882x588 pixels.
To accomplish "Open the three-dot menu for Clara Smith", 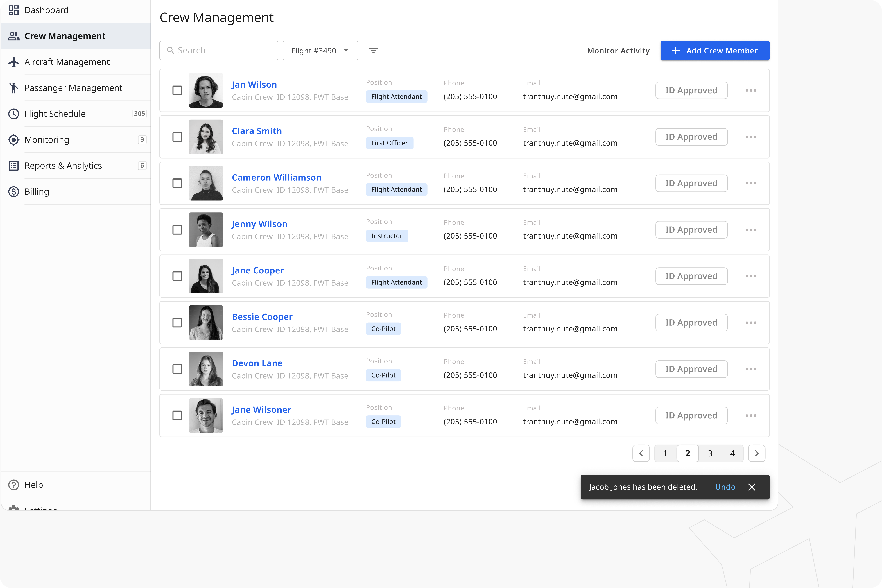I will pos(751,137).
